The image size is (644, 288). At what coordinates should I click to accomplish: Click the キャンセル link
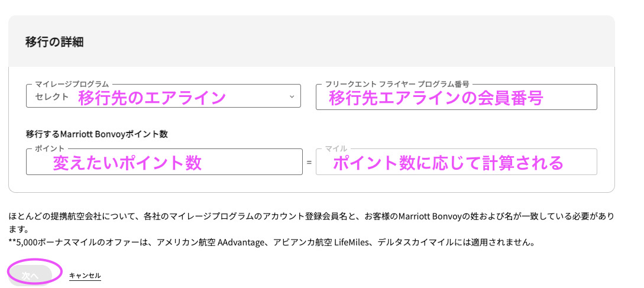click(x=85, y=276)
